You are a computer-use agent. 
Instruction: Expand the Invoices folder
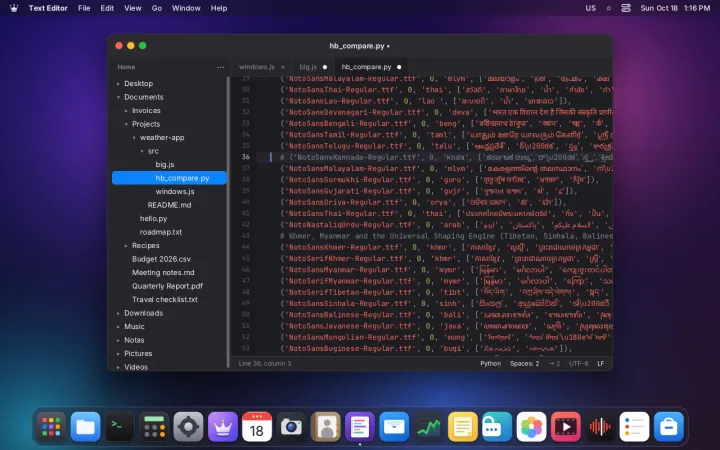126,111
